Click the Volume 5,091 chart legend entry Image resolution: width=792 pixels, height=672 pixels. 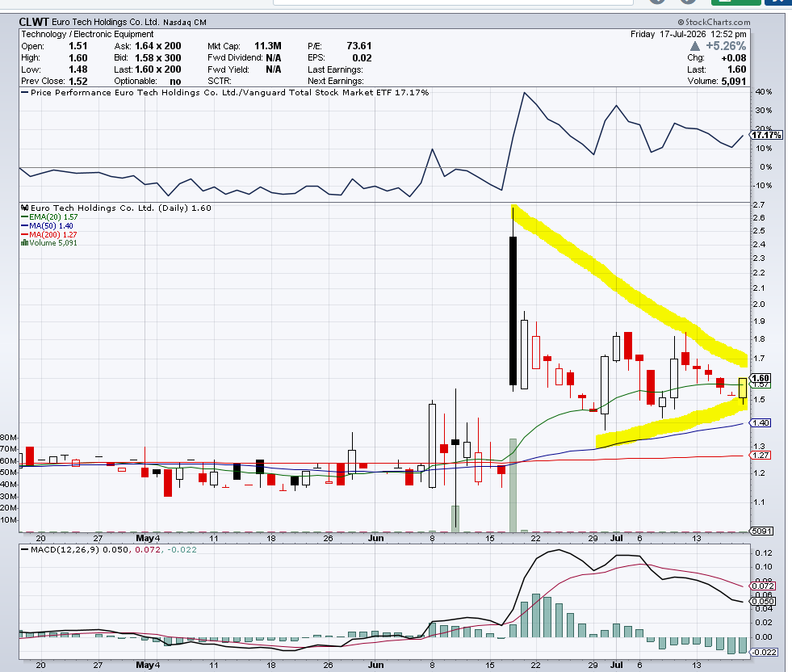(x=49, y=242)
